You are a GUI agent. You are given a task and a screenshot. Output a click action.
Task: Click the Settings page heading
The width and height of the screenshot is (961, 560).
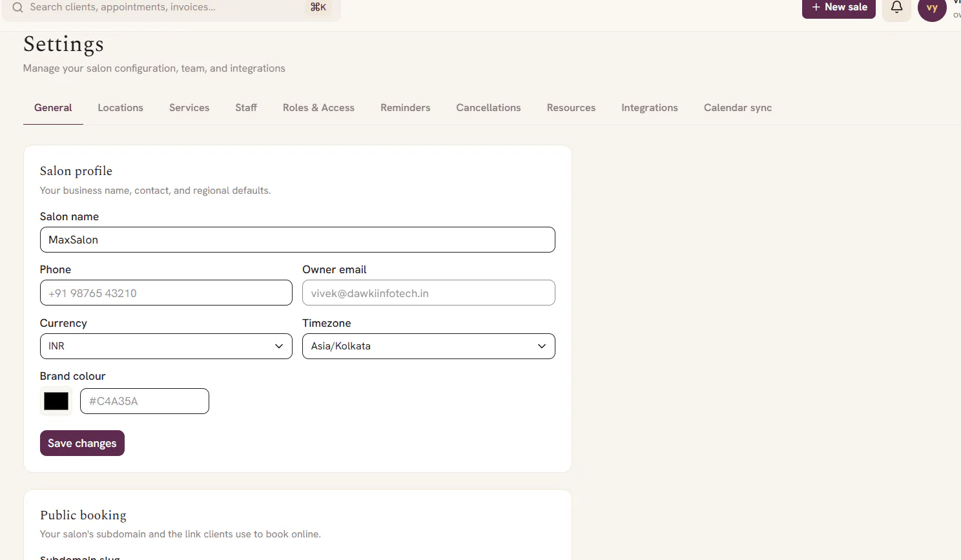coord(63,44)
